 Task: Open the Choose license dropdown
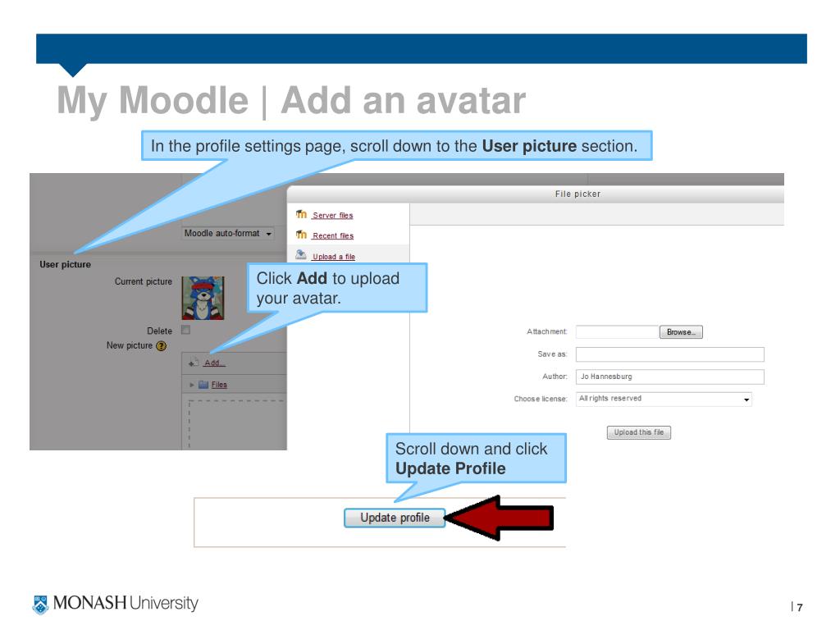pyautogui.click(x=664, y=399)
